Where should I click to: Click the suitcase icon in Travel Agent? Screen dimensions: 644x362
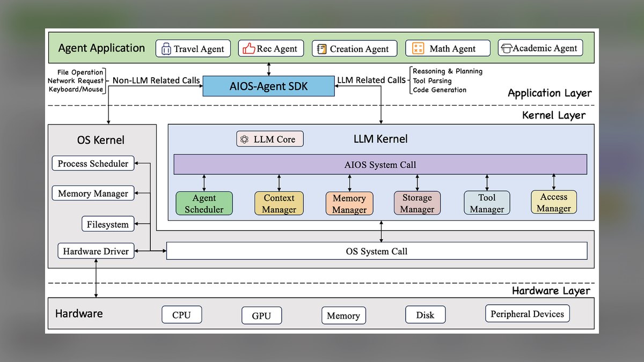[165, 49]
